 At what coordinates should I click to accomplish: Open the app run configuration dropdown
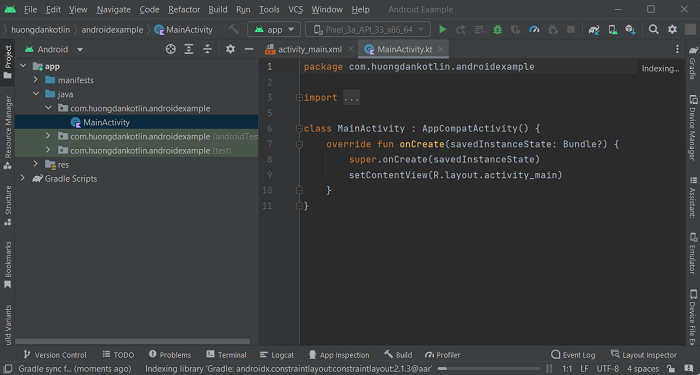pos(274,29)
